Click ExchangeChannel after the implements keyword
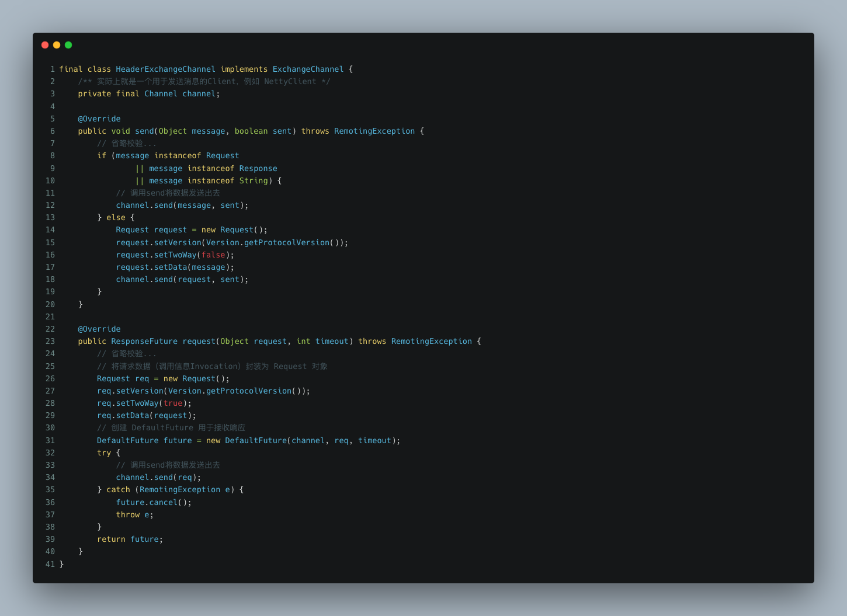The width and height of the screenshot is (847, 616). [x=308, y=69]
